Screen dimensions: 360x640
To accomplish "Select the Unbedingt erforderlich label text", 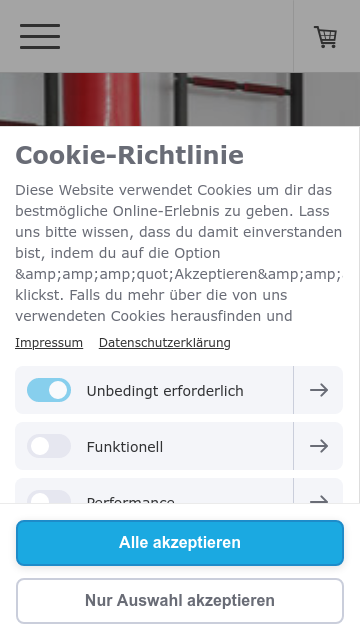I will point(165,391).
